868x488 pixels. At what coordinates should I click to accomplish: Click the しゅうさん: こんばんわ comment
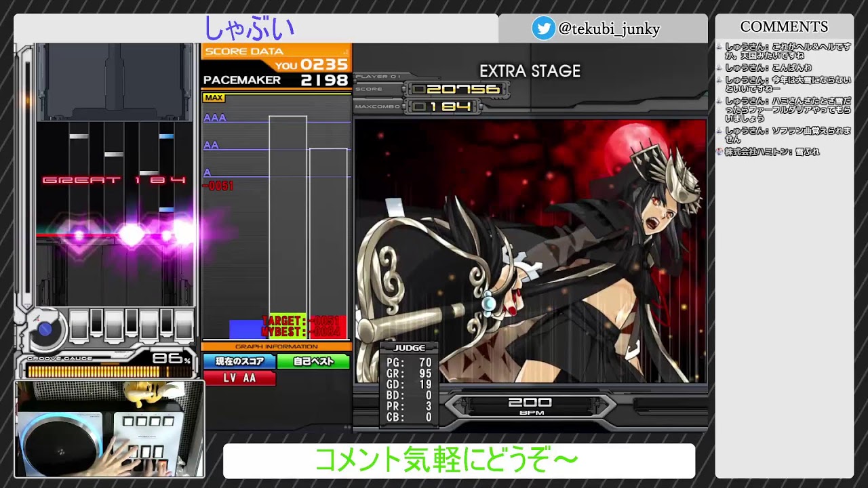pos(768,68)
